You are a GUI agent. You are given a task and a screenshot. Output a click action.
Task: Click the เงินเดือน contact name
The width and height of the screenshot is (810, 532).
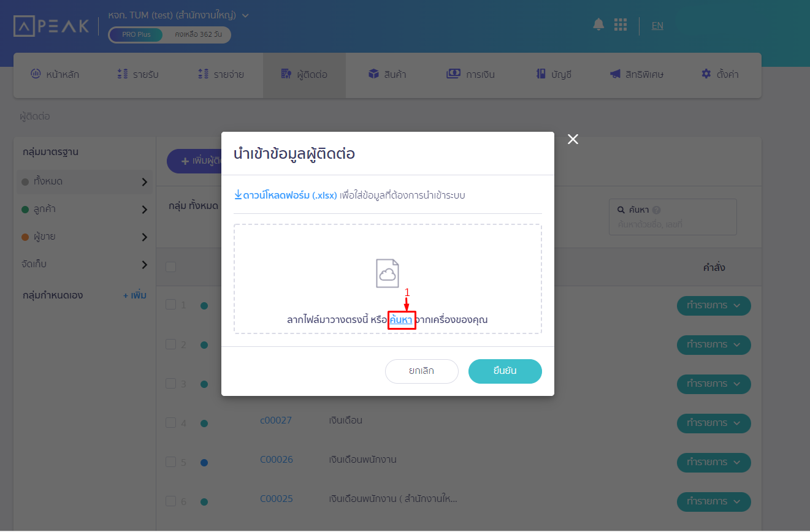(346, 420)
